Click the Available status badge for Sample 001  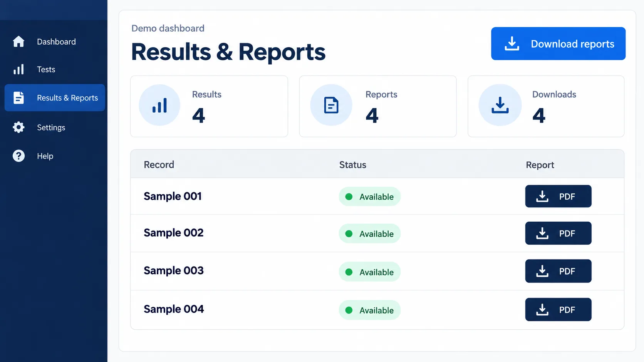coord(370,197)
